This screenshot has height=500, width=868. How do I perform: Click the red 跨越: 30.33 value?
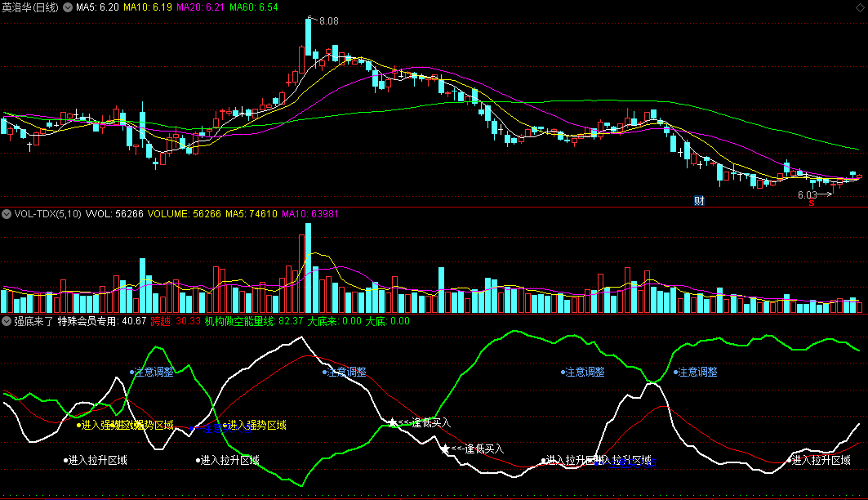tap(176, 320)
